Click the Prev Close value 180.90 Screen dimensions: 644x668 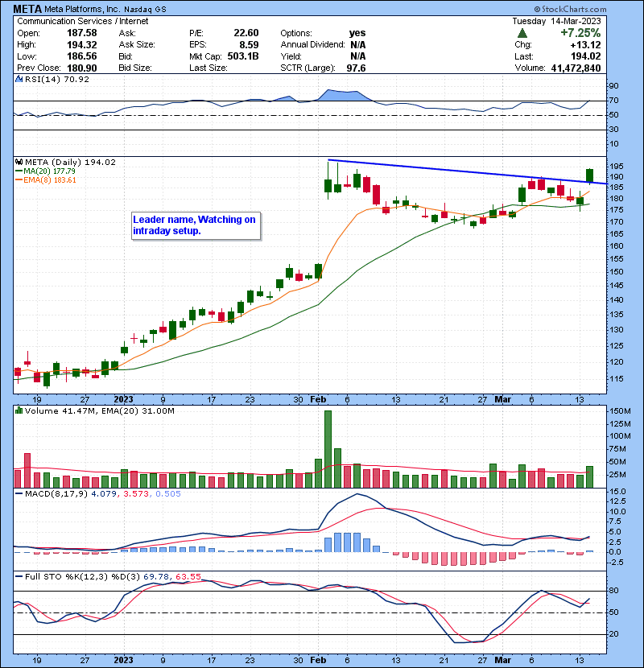point(82,68)
